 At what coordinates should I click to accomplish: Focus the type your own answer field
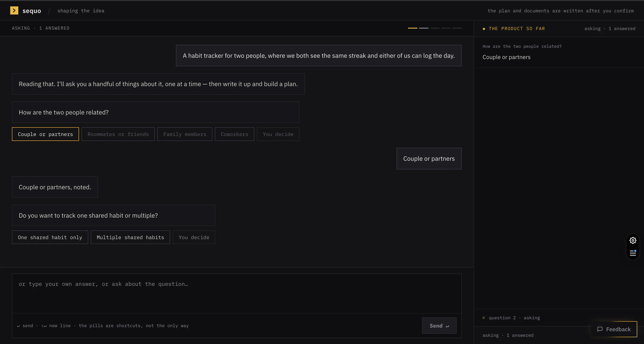pyautogui.click(x=237, y=293)
